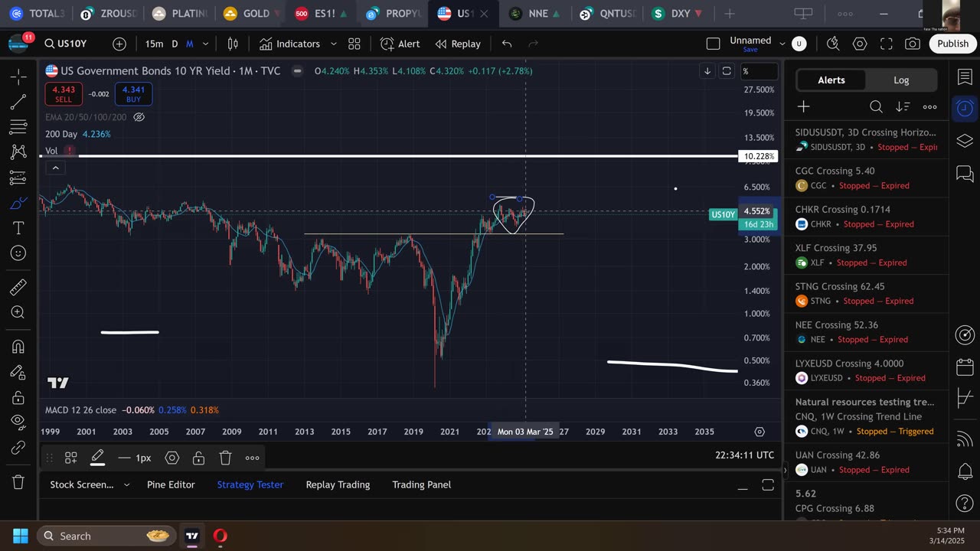Open the object tree layers icon
980x551 pixels.
tap(965, 141)
